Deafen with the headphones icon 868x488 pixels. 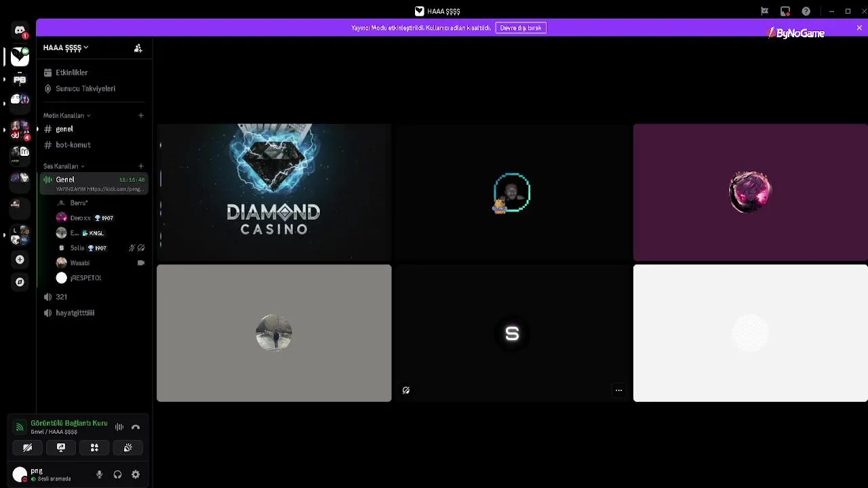pyautogui.click(x=117, y=474)
